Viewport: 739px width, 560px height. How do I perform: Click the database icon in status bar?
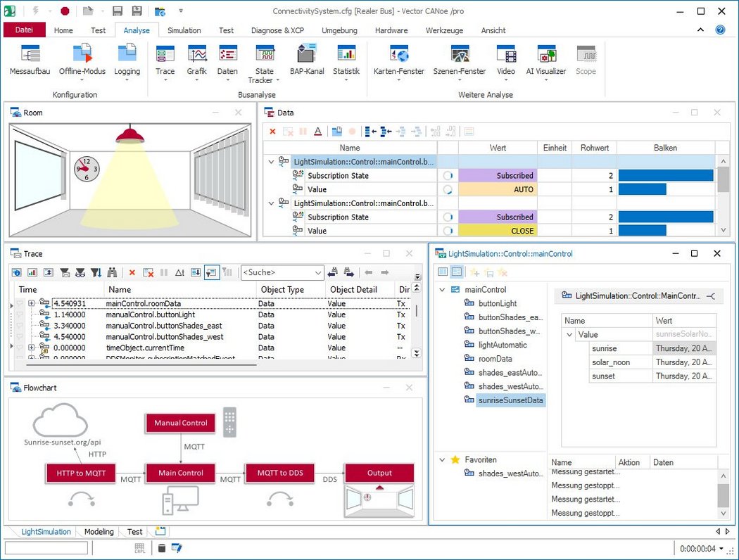162,548
